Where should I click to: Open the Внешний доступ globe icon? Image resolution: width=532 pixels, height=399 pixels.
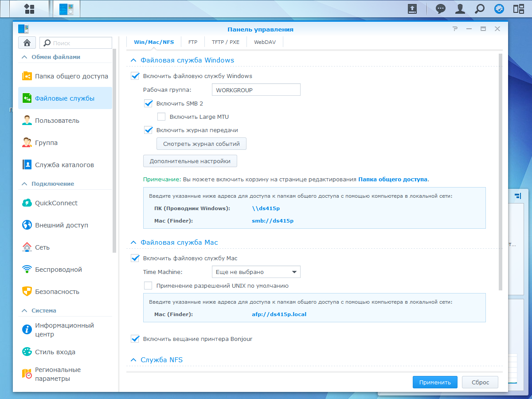pyautogui.click(x=27, y=225)
